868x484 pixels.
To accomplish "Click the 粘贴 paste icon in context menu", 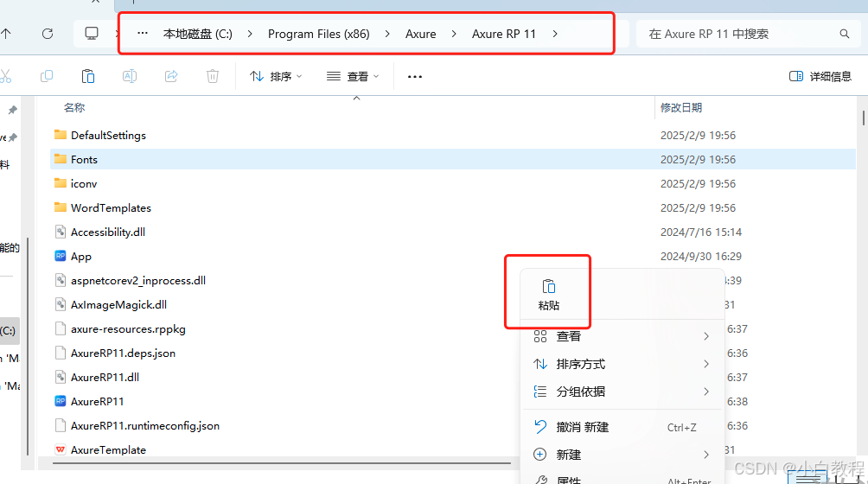I will 549,287.
